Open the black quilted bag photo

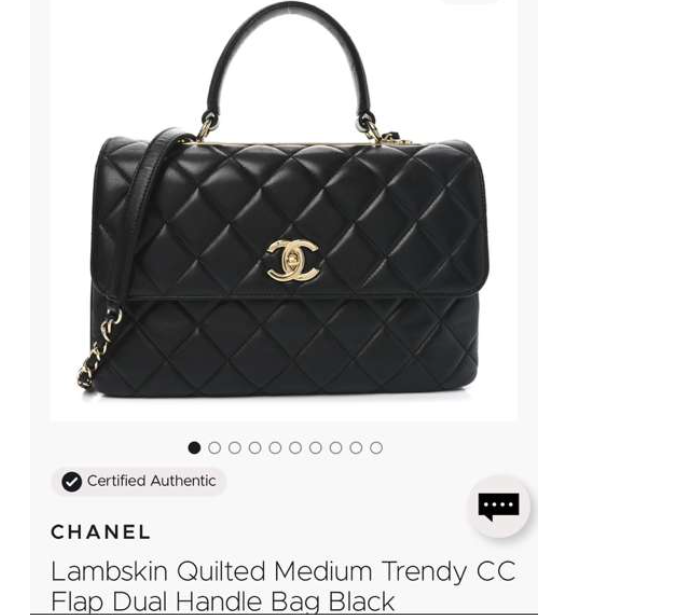(x=284, y=210)
